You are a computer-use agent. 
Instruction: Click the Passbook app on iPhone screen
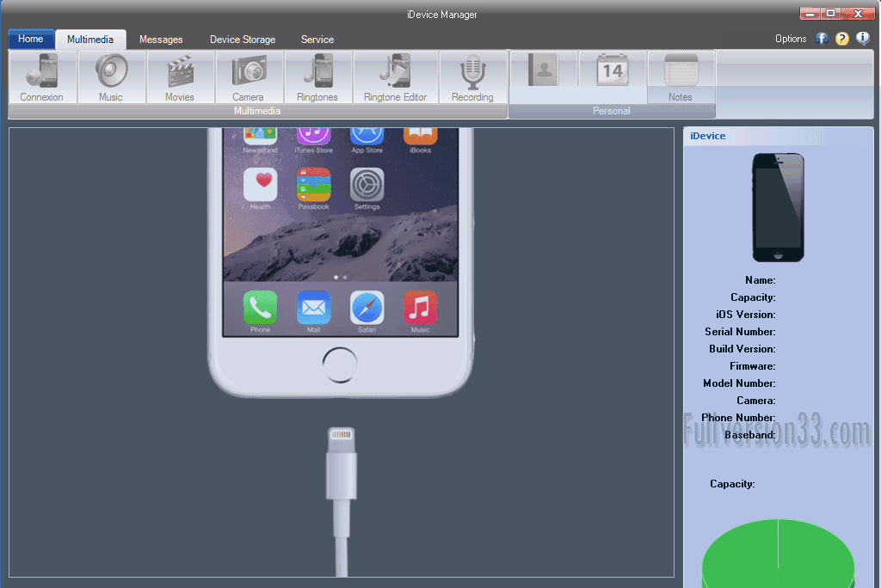click(x=313, y=185)
